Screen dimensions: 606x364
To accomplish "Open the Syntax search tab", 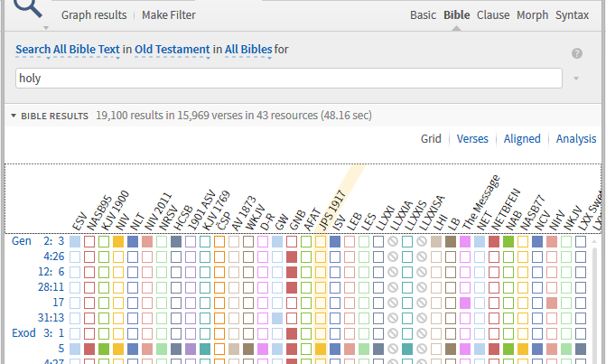I will pos(572,15).
